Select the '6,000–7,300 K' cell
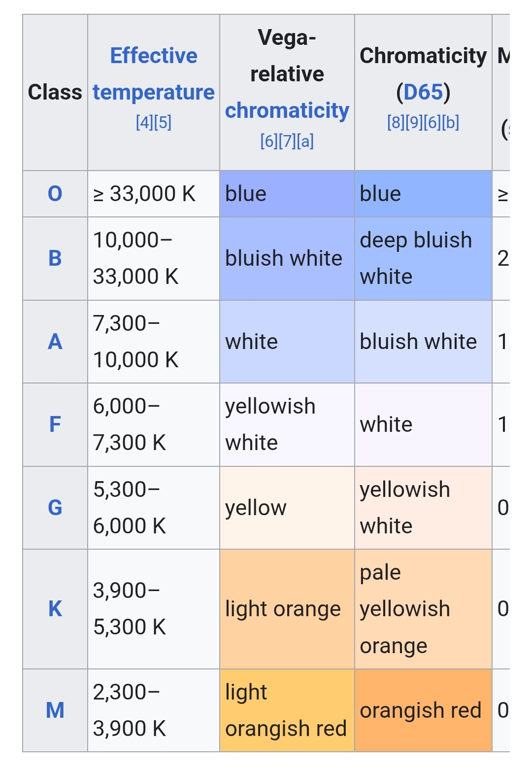Viewport: 532px width, 771px height. pyautogui.click(x=154, y=424)
